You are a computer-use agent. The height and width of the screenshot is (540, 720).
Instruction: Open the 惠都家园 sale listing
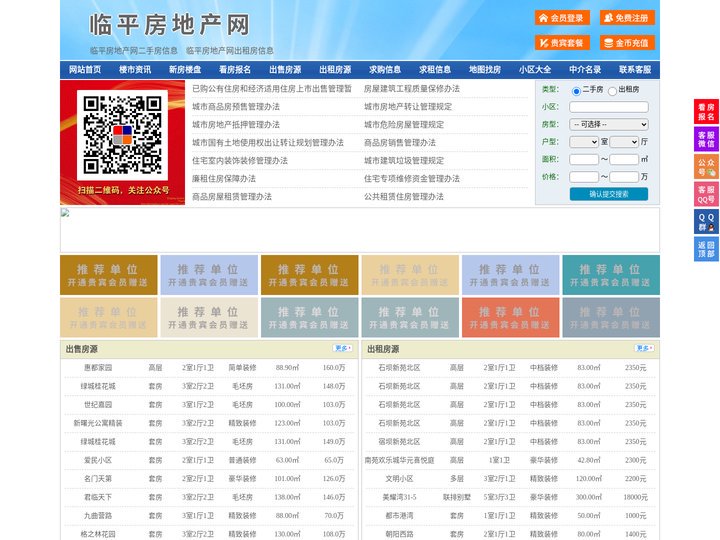98,368
